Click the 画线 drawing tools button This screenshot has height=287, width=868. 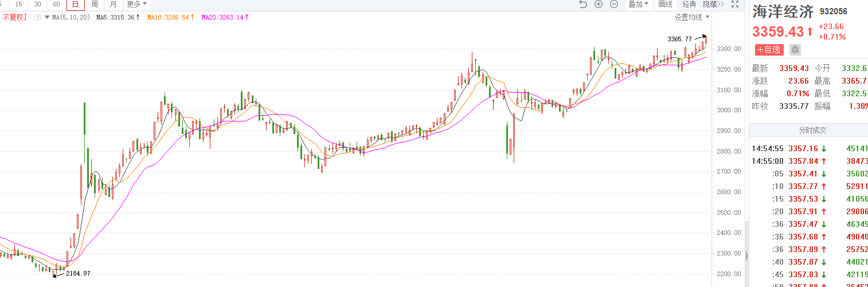(x=665, y=4)
